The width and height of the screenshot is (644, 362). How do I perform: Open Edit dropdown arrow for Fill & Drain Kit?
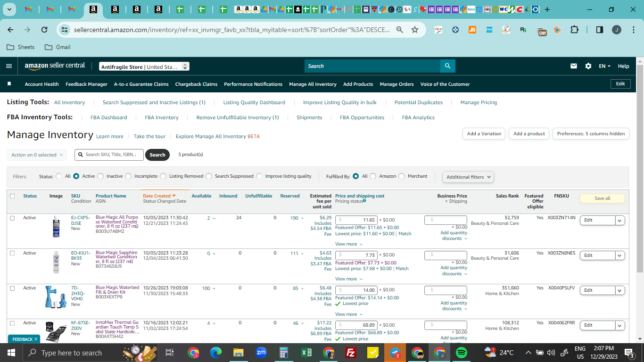tap(620, 290)
